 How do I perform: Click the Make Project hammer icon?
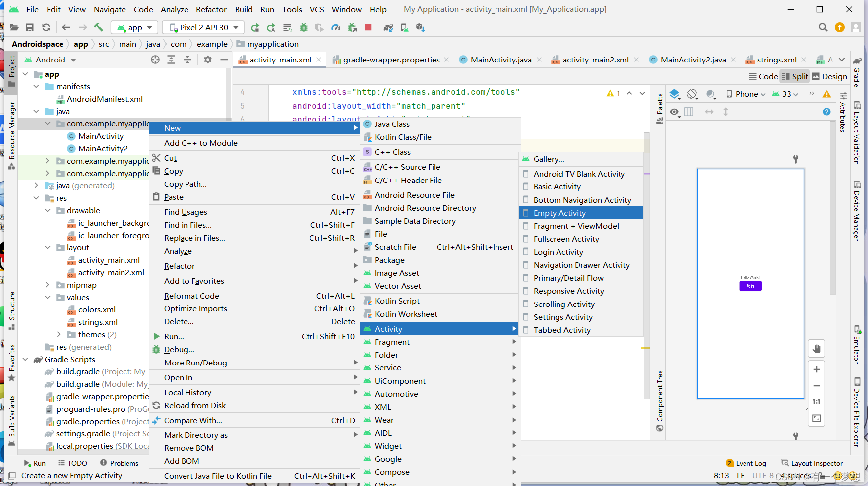pos(98,27)
